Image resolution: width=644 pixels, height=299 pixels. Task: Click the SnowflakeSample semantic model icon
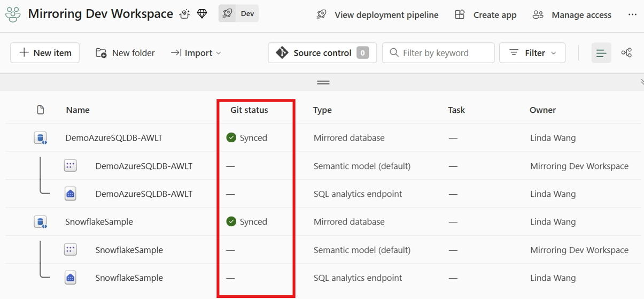coord(70,250)
